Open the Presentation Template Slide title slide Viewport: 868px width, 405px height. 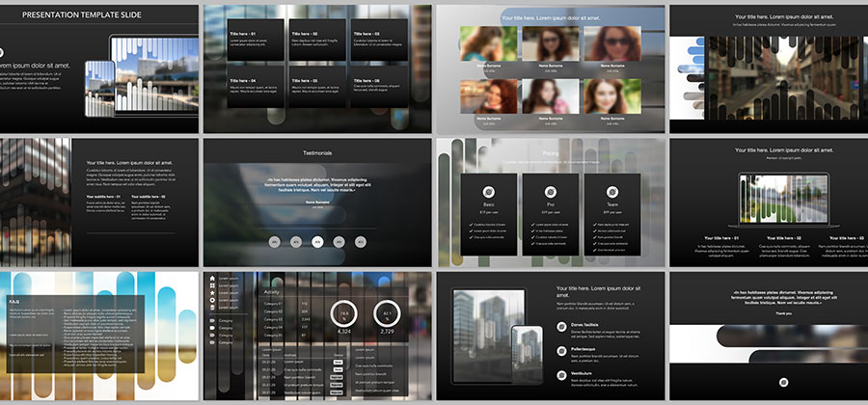click(x=98, y=67)
